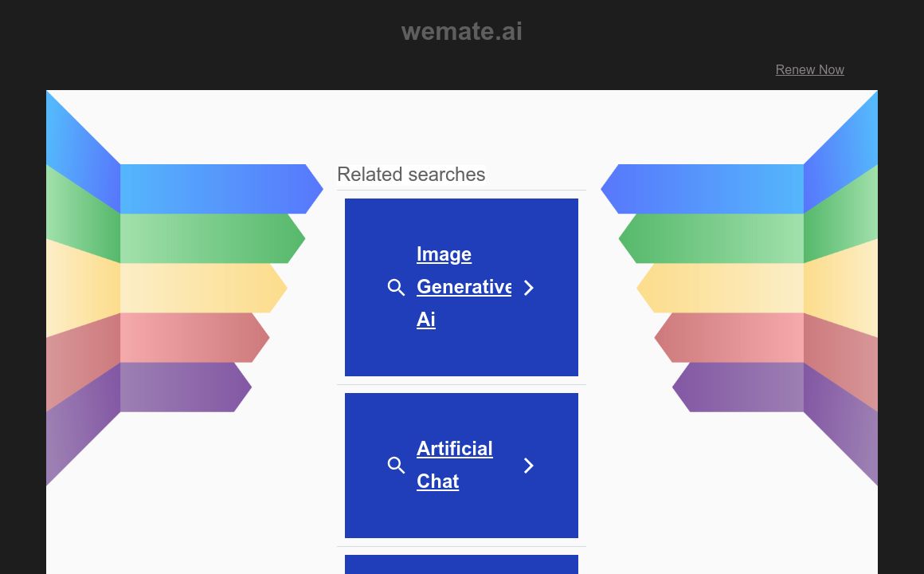
Task: Toggle the Image Generative Ai search suggestion
Action: (x=461, y=287)
